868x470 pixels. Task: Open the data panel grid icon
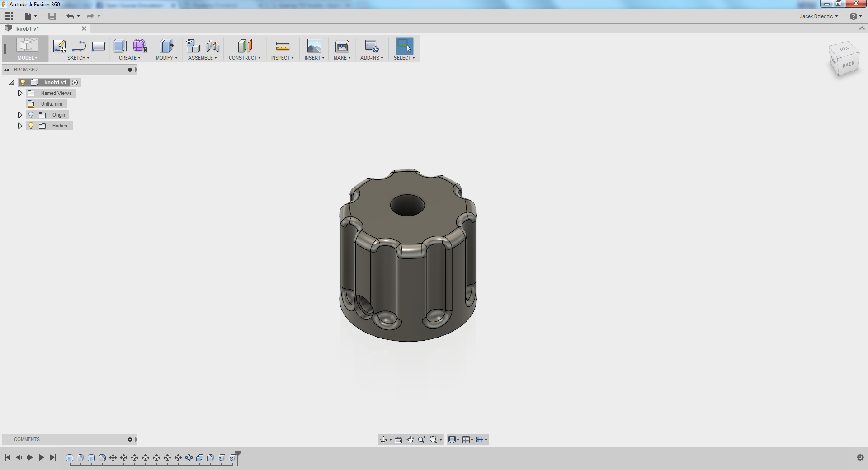click(9, 16)
